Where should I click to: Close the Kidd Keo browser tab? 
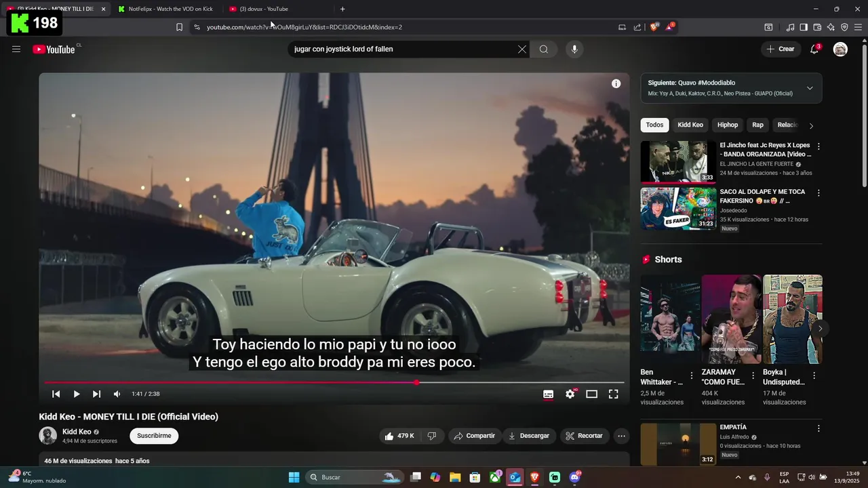[103, 9]
